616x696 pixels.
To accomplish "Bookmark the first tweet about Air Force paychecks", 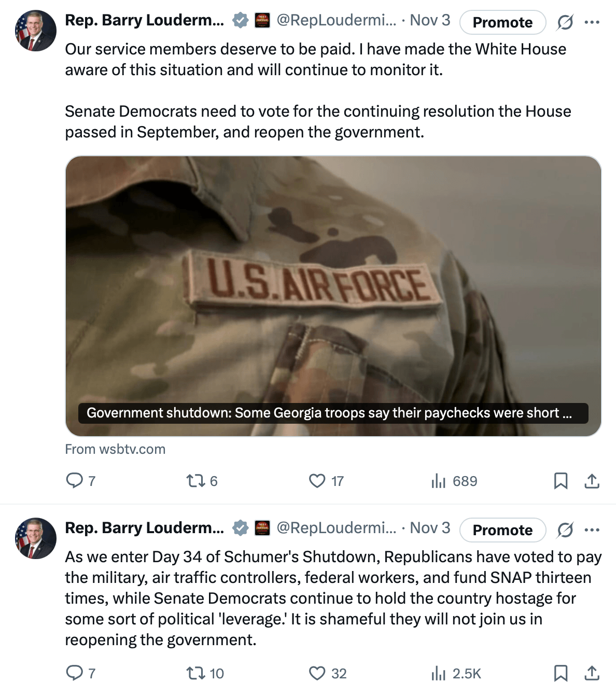I will (561, 481).
